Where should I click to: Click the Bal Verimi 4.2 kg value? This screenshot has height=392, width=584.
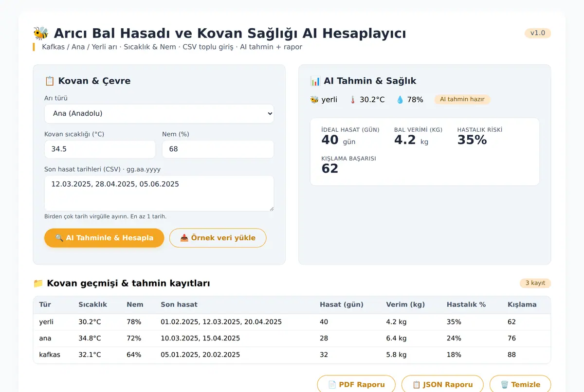[411, 140]
